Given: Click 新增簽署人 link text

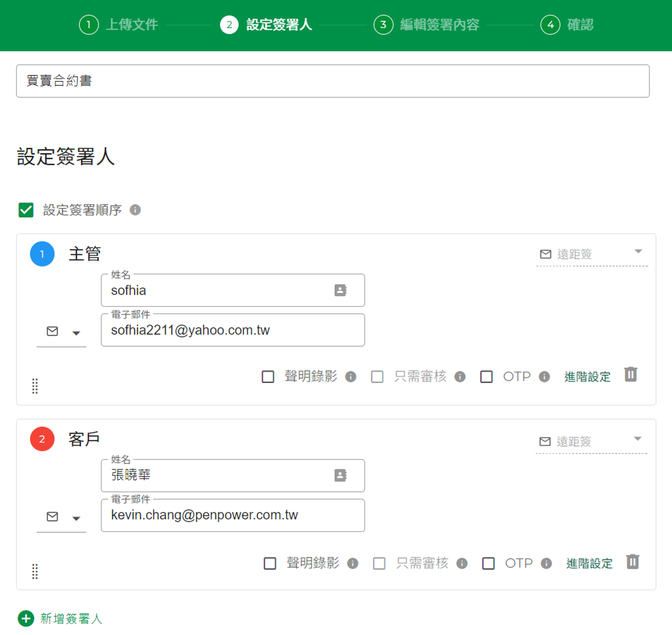Looking at the screenshot, I should click(x=72, y=619).
